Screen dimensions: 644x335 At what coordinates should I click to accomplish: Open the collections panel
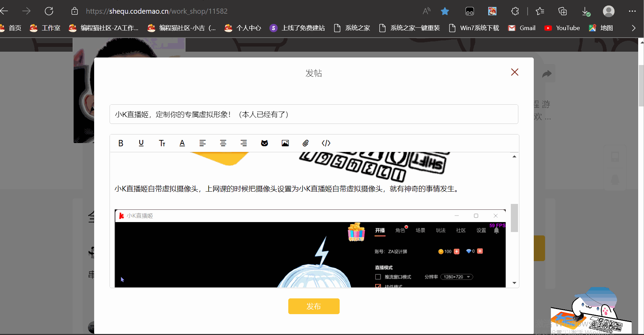pyautogui.click(x=563, y=11)
